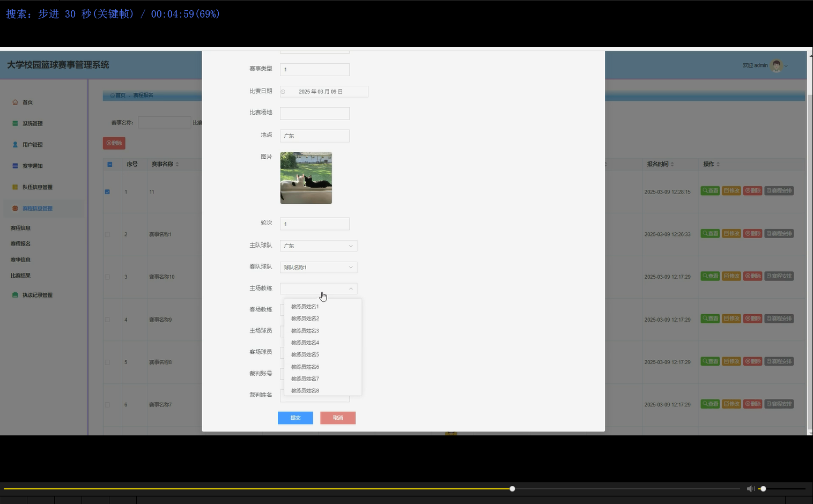Click the blue 提交 submit button
Screen dimensions: 813x504
[x=295, y=418]
